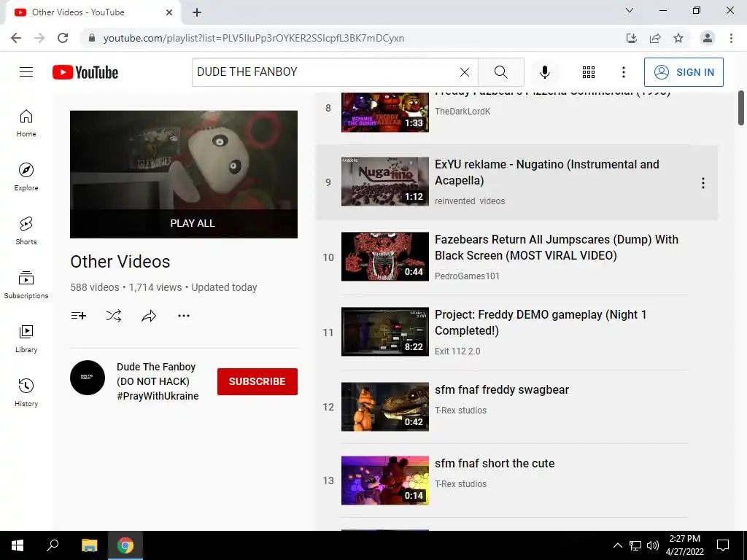Image resolution: width=747 pixels, height=560 pixels.
Task: Bookmark this page with the star
Action: (678, 38)
